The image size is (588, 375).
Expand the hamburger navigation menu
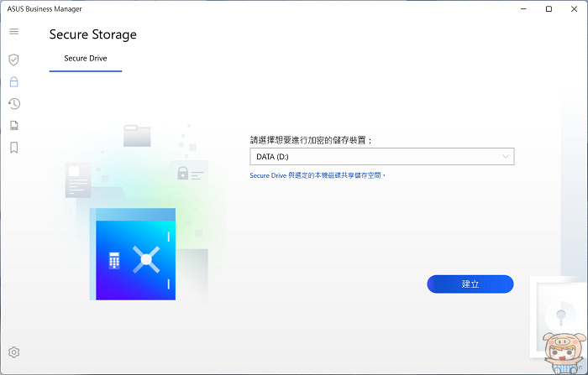coord(13,32)
